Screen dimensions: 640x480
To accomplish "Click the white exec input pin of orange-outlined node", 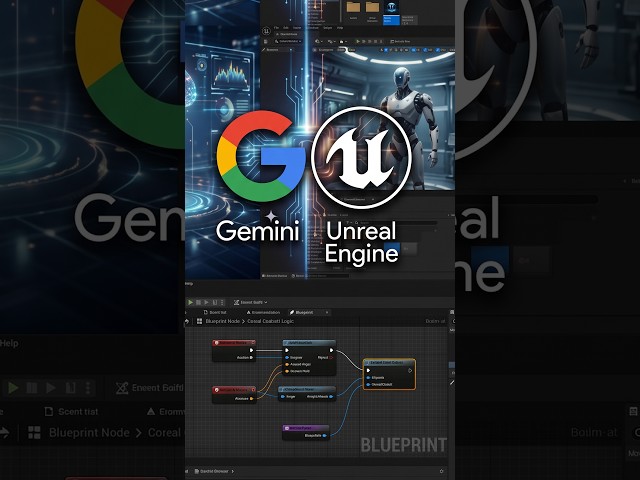I will click(368, 371).
